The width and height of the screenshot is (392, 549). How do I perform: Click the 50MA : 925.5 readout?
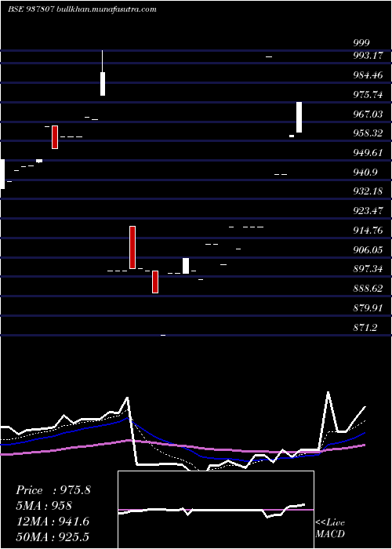pyautogui.click(x=53, y=536)
